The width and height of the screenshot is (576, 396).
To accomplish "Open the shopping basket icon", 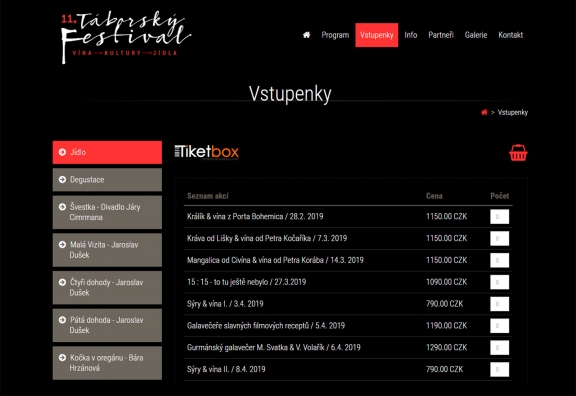I will pos(518,153).
